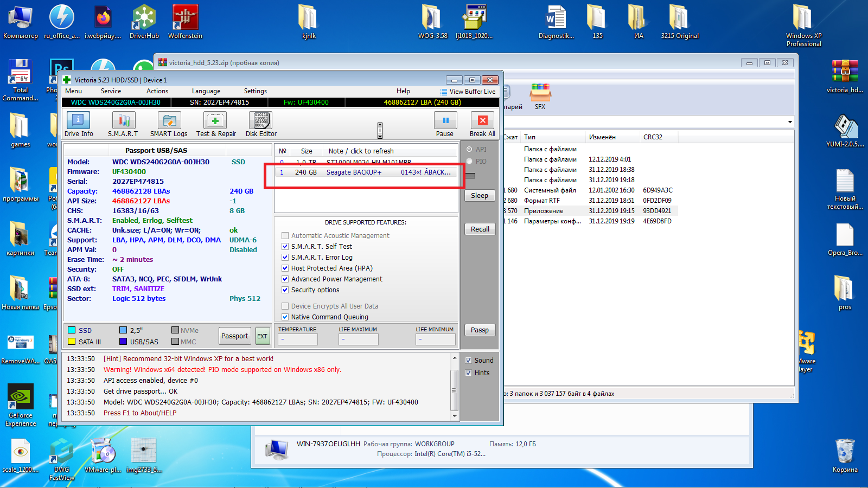
Task: Open the games folder on desktop
Action: click(x=21, y=131)
